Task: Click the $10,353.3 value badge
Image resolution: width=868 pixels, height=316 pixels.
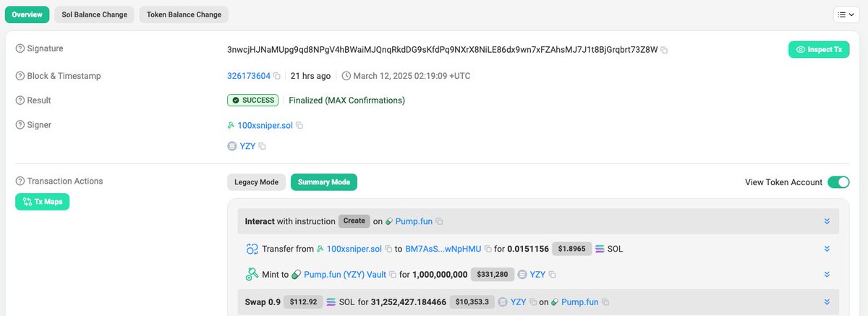Action: click(x=472, y=302)
